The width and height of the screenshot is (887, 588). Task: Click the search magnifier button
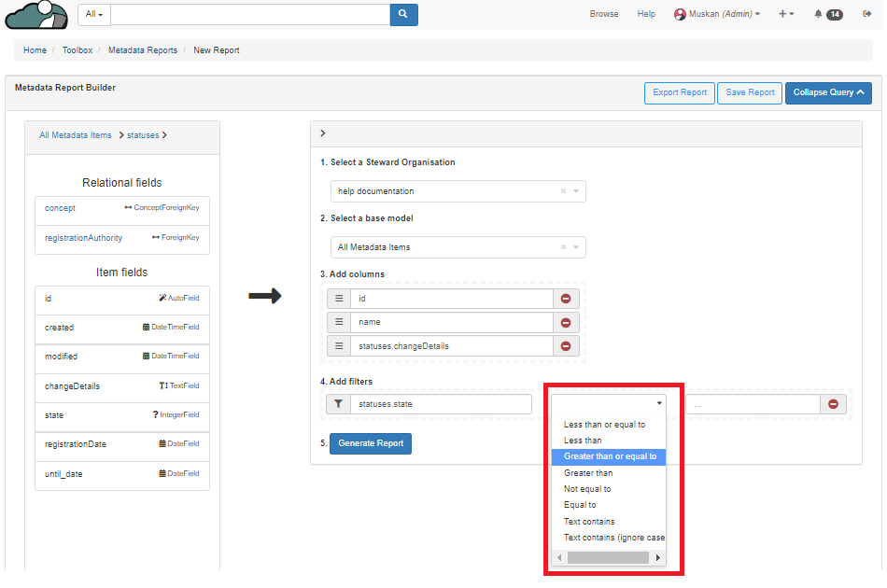403,14
